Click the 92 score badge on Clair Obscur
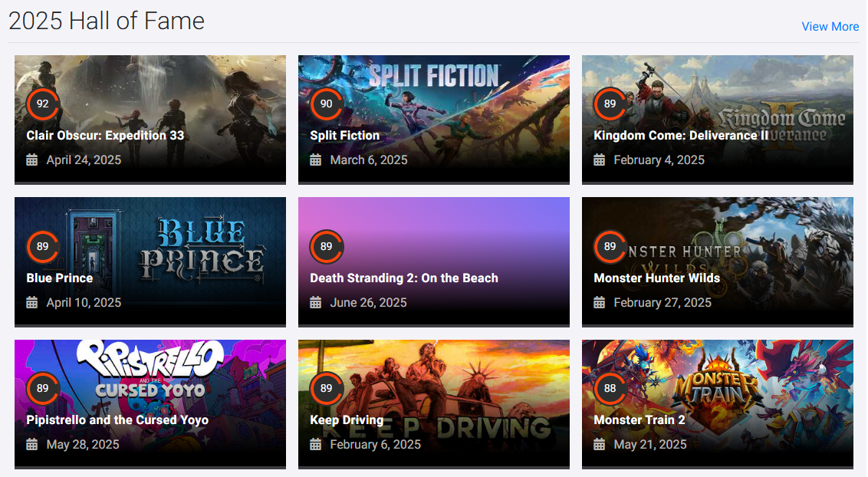Screen dimensions: 868x477 [x=43, y=104]
